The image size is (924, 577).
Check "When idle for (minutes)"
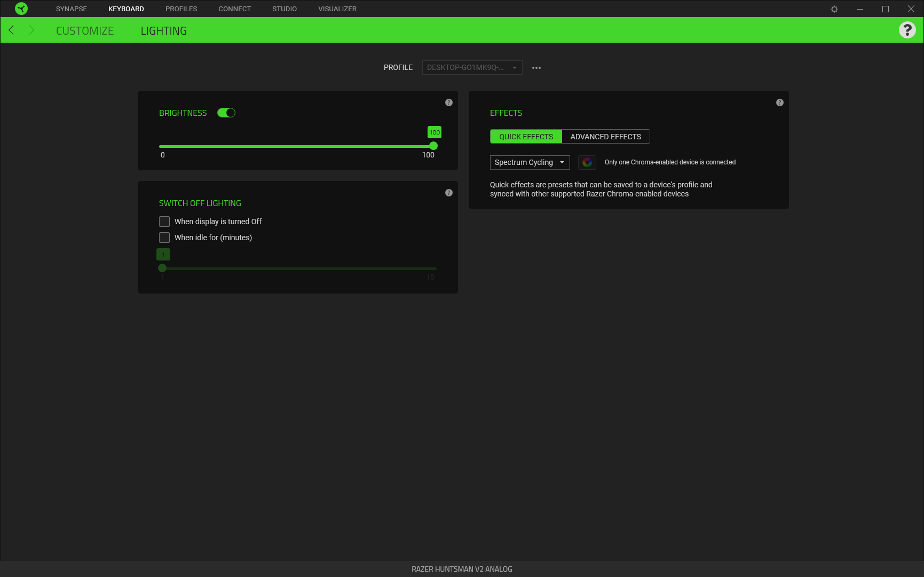pos(164,237)
